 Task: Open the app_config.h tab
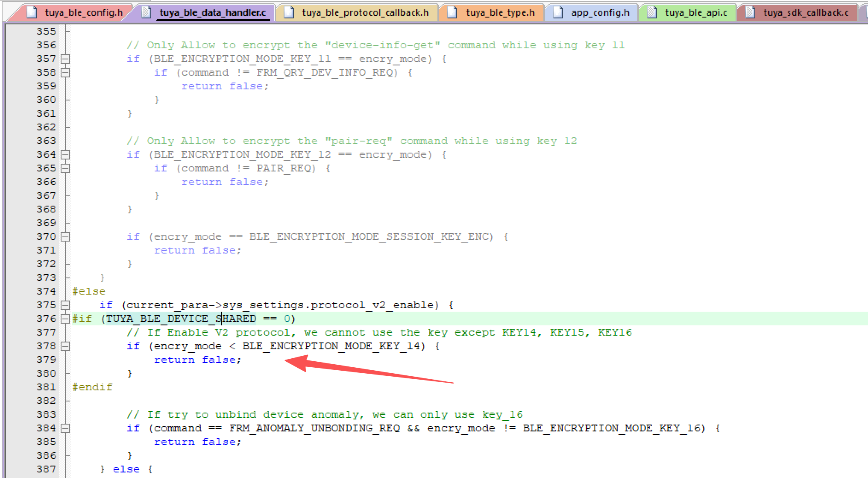point(600,13)
